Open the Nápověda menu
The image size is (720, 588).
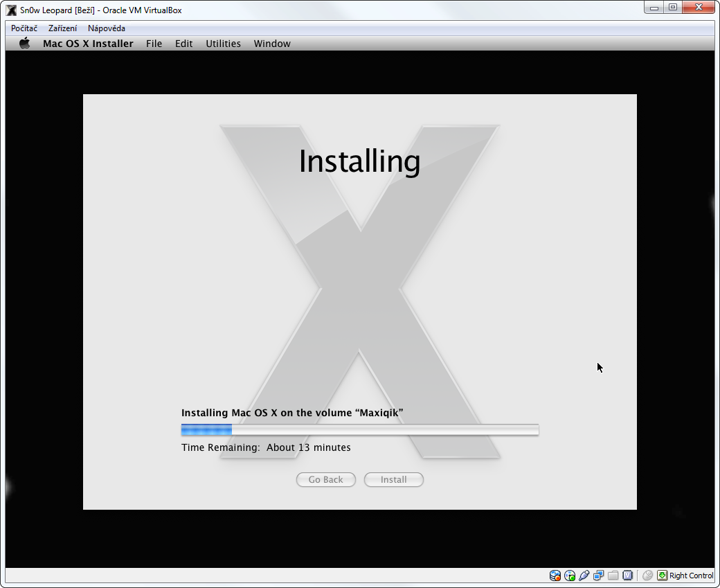coord(107,28)
